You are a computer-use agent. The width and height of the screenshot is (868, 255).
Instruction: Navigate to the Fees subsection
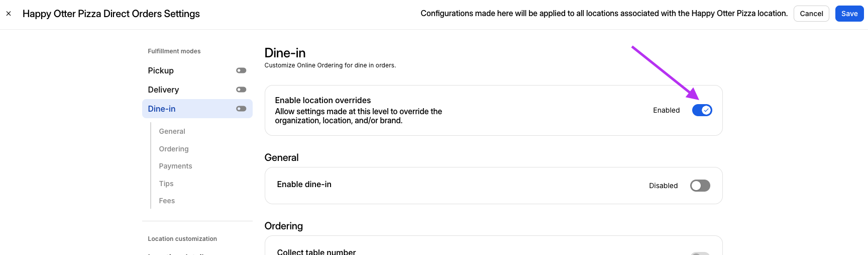167,201
